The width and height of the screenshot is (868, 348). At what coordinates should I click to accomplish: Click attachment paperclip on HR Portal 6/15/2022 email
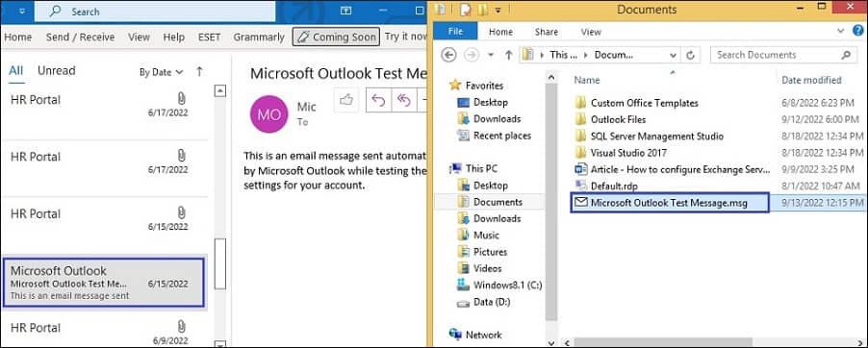pyautogui.click(x=181, y=212)
